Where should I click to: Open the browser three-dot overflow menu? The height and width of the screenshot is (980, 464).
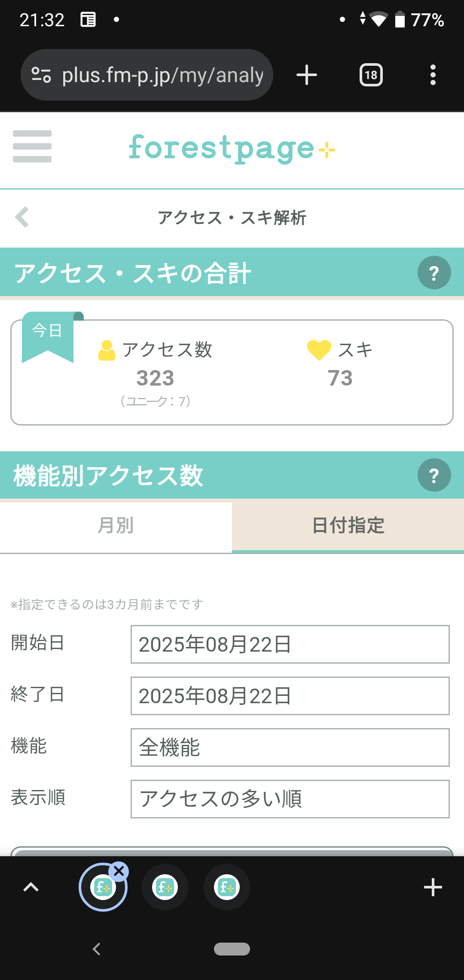tap(433, 75)
